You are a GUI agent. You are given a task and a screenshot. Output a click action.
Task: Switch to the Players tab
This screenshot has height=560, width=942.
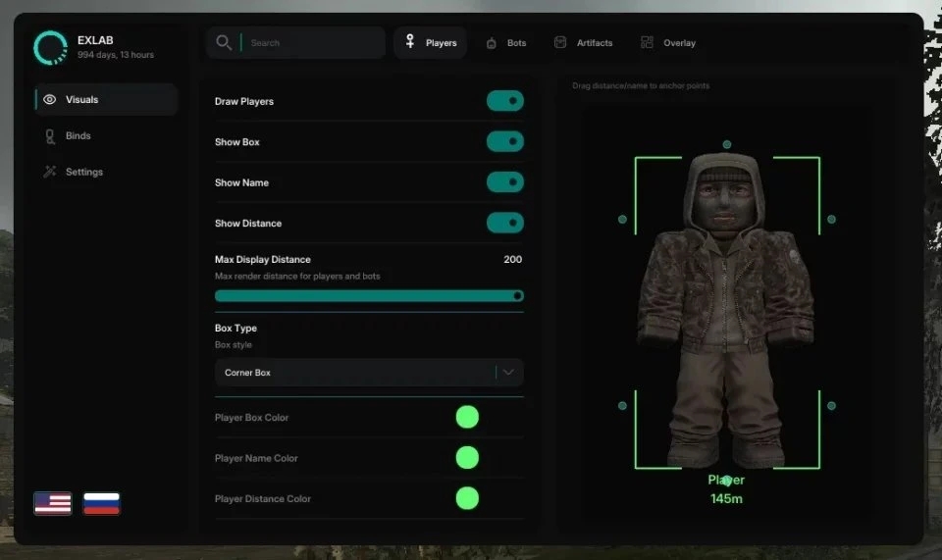pyautogui.click(x=430, y=42)
